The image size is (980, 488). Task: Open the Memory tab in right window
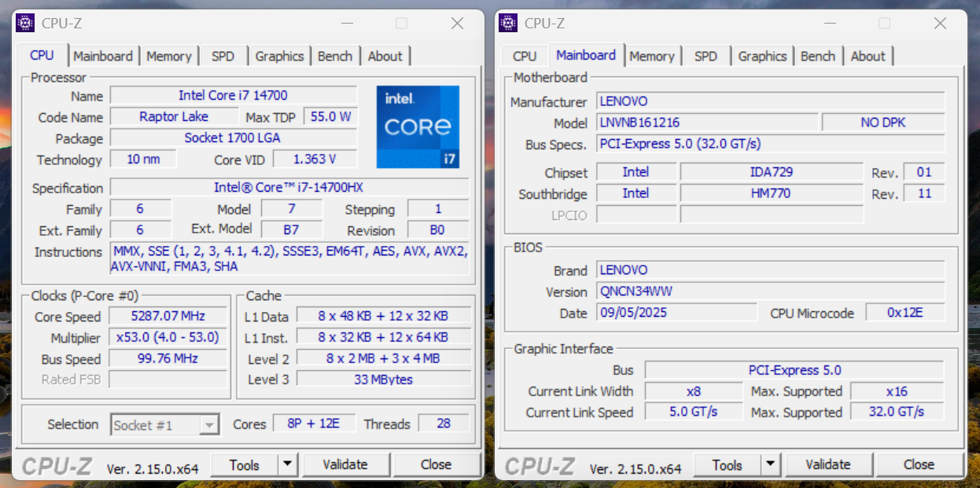coord(651,57)
